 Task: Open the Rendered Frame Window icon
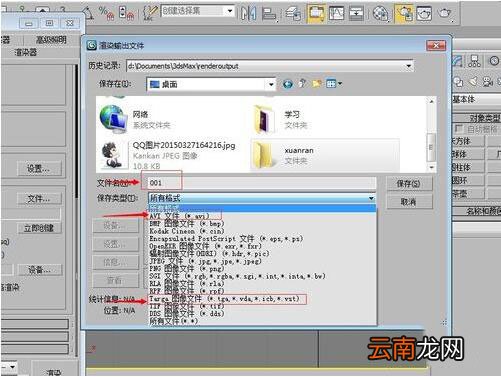424,13
